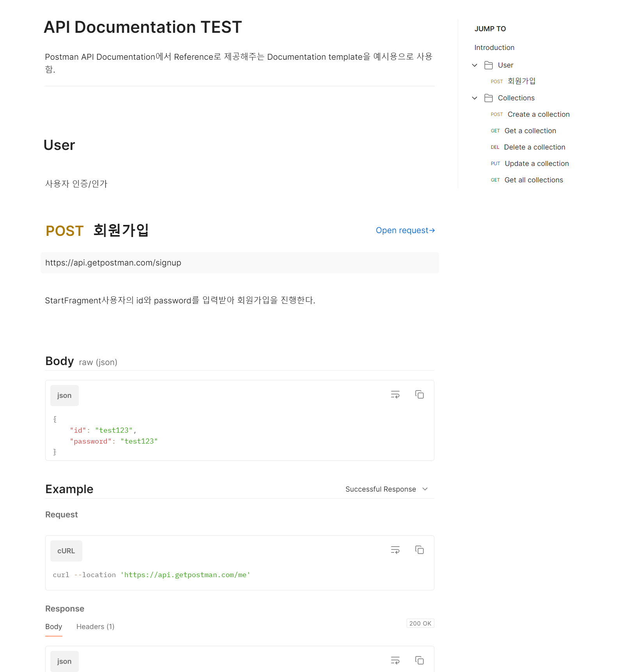This screenshot has width=617, height=672.
Task: Toggle line wrapping on the cURL block
Action: pos(395,550)
